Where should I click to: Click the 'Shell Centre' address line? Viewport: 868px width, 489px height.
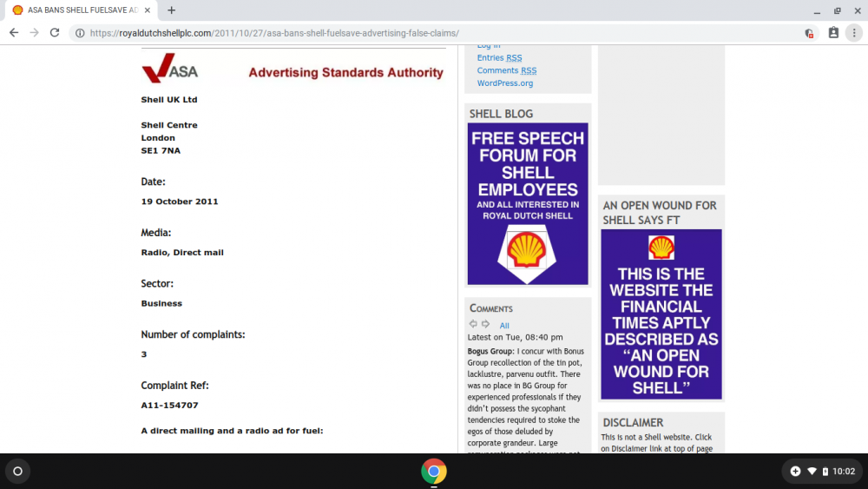(x=169, y=125)
